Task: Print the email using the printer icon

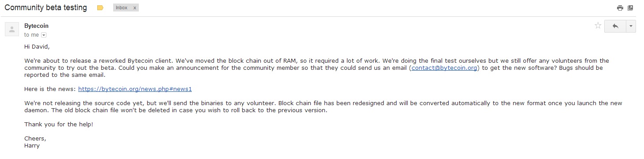Action: [620, 8]
